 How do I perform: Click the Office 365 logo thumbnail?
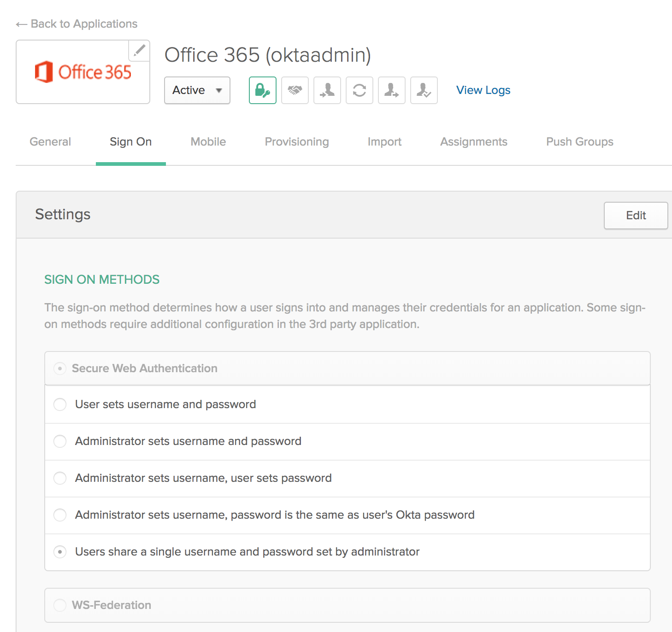pos(83,72)
